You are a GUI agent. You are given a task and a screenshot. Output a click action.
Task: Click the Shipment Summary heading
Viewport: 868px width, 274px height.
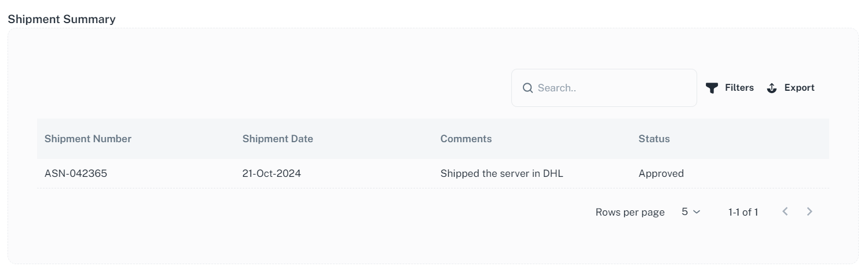point(61,19)
